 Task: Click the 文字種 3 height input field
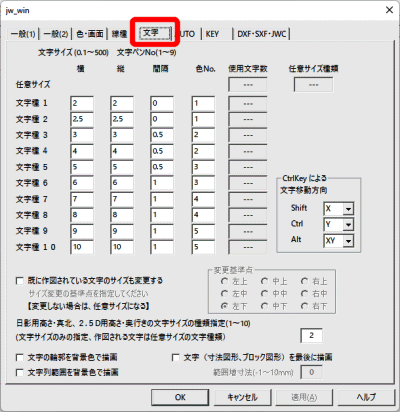pos(122,135)
